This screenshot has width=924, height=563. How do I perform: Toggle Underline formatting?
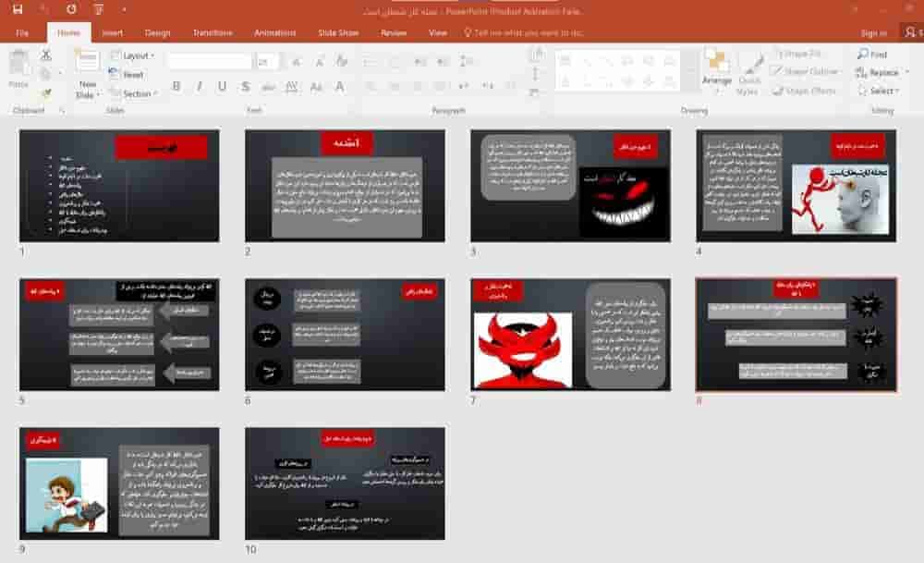tap(222, 87)
